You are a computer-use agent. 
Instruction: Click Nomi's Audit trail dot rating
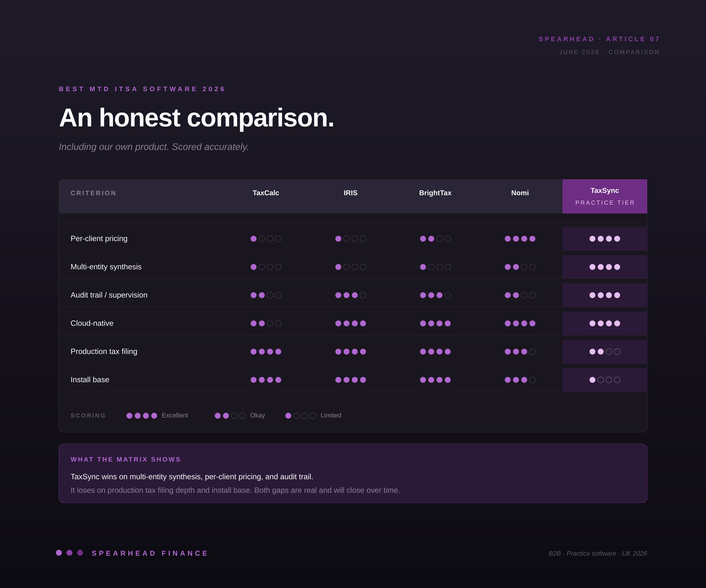(x=520, y=295)
